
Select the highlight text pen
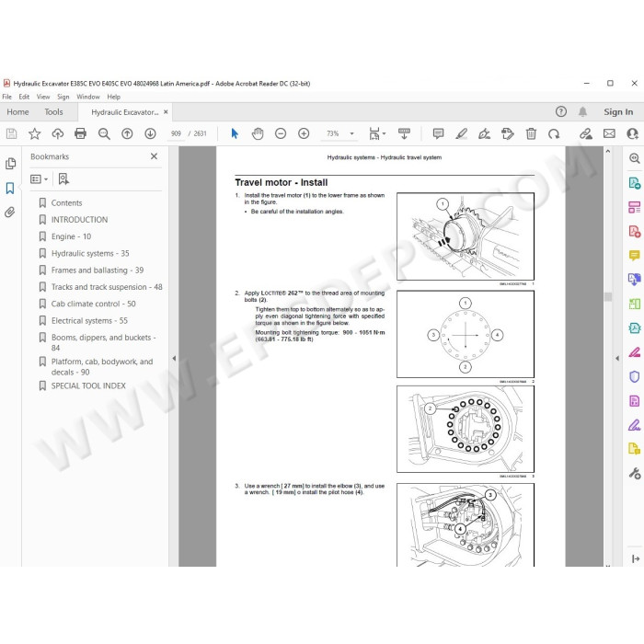tap(462, 133)
